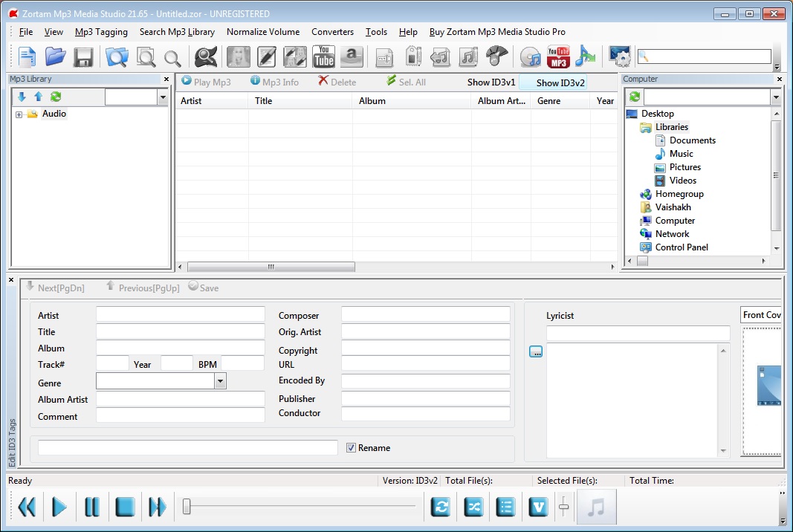This screenshot has width=793, height=532.
Task: Click the green refresh icon in Mp3 Library
Action: point(56,97)
